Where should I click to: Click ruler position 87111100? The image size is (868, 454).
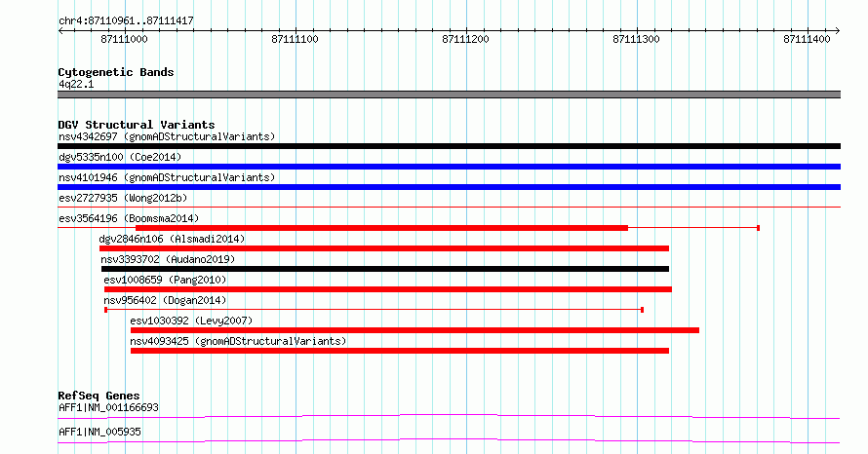click(296, 39)
